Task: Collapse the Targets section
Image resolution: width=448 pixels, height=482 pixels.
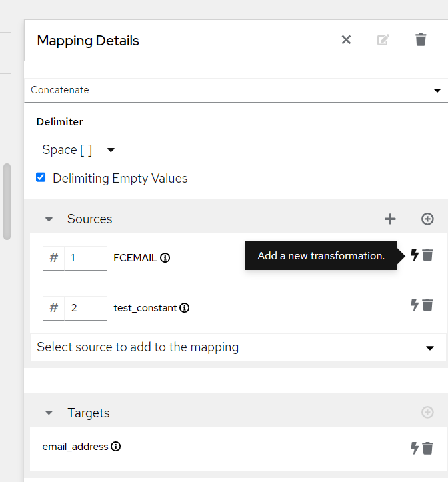Action: click(49, 413)
